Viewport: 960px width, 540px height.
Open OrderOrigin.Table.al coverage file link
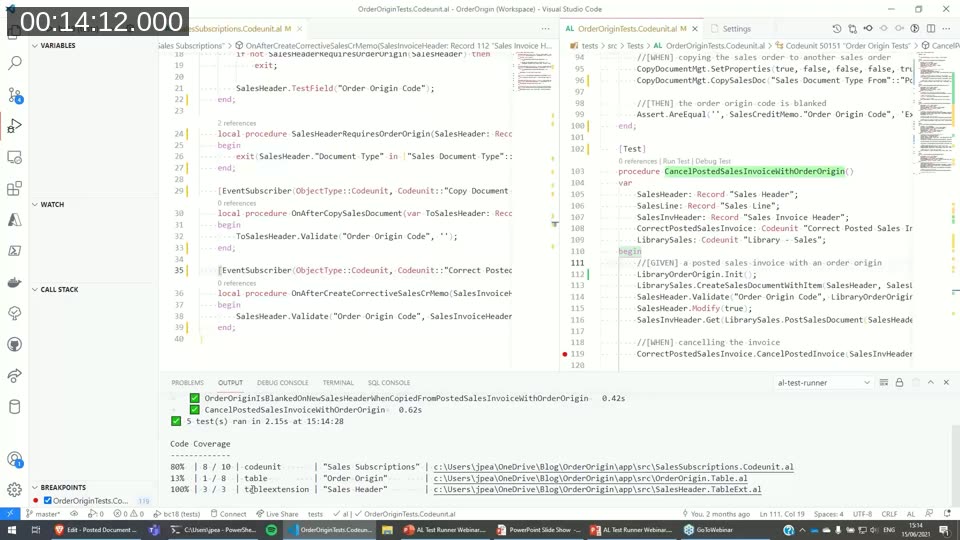coord(590,478)
